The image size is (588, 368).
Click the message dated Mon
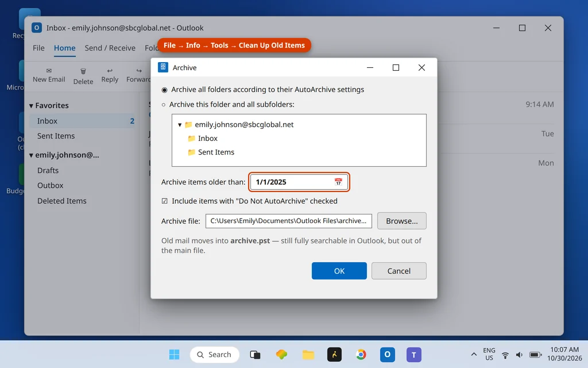pyautogui.click(x=546, y=163)
